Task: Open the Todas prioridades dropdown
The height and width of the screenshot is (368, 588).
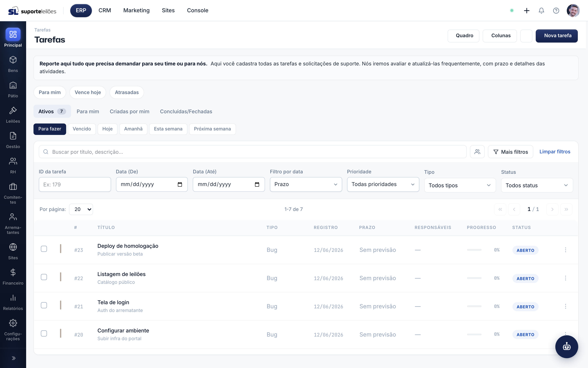Action: [x=383, y=184]
